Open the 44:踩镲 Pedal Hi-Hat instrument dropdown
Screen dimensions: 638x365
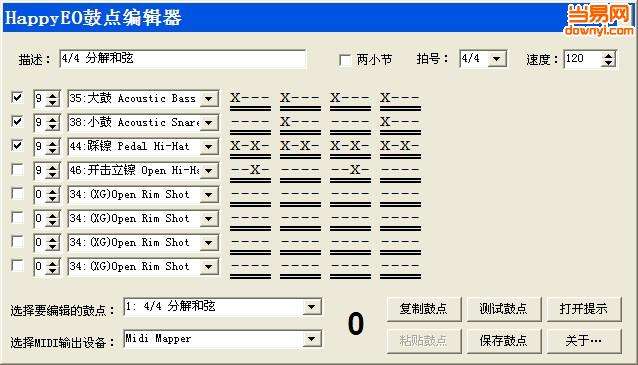click(208, 147)
